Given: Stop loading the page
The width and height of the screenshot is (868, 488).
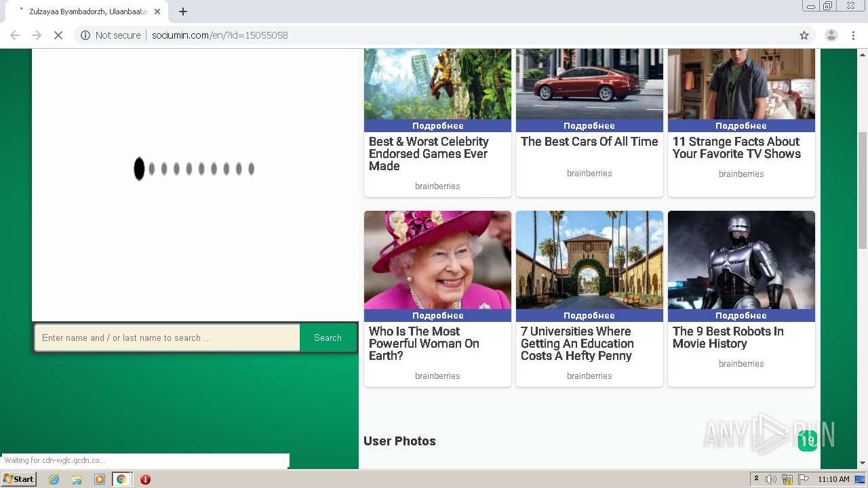Looking at the screenshot, I should click(58, 35).
